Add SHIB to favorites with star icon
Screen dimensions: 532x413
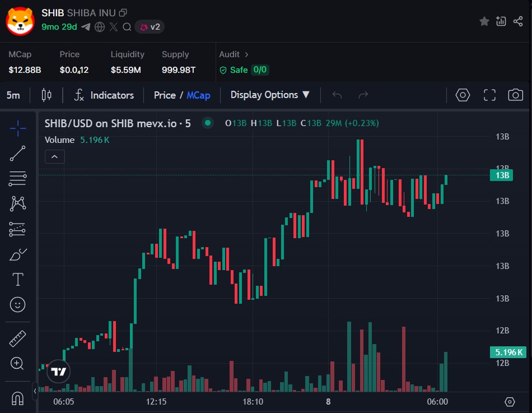[x=484, y=21]
